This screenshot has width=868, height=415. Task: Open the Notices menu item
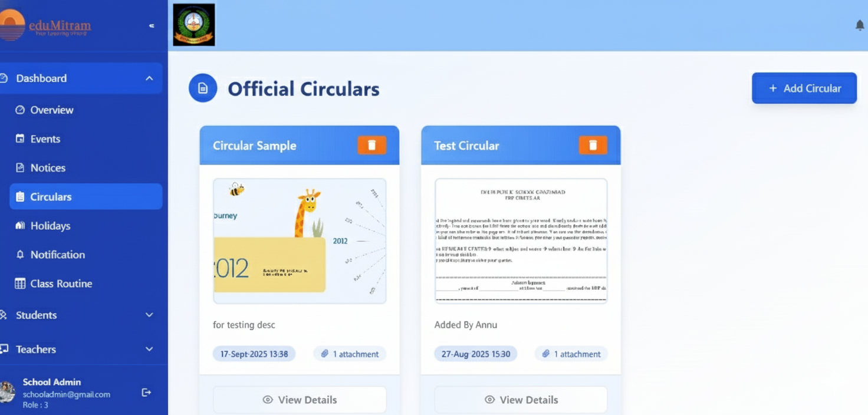pyautogui.click(x=48, y=167)
